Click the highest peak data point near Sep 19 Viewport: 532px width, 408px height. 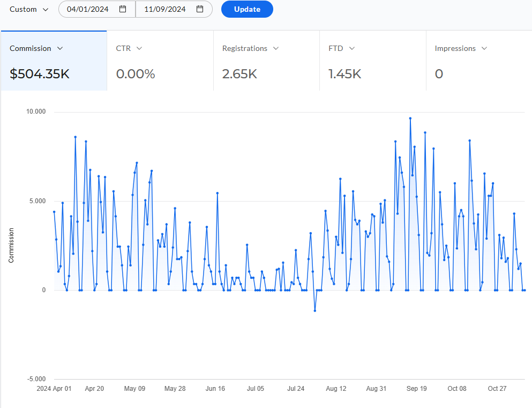tap(410, 118)
